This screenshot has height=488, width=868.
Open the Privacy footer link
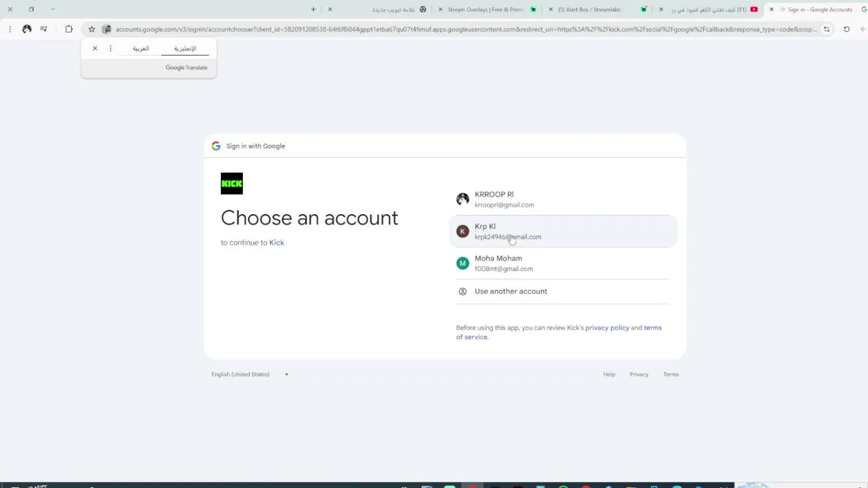coord(639,374)
